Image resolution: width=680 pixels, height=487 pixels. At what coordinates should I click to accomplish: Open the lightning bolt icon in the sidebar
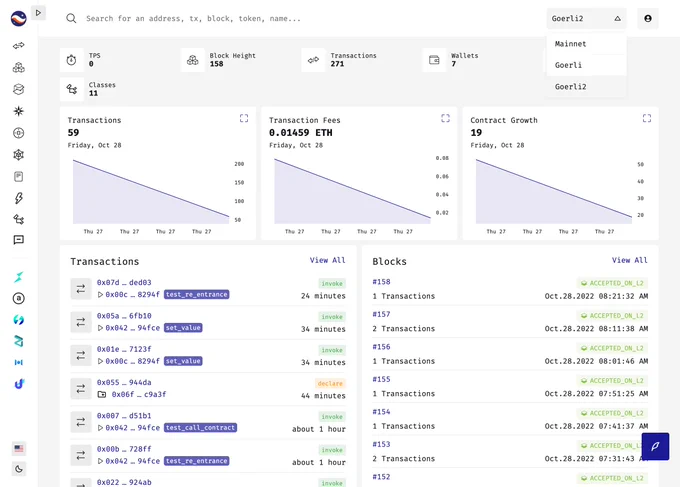click(x=19, y=198)
